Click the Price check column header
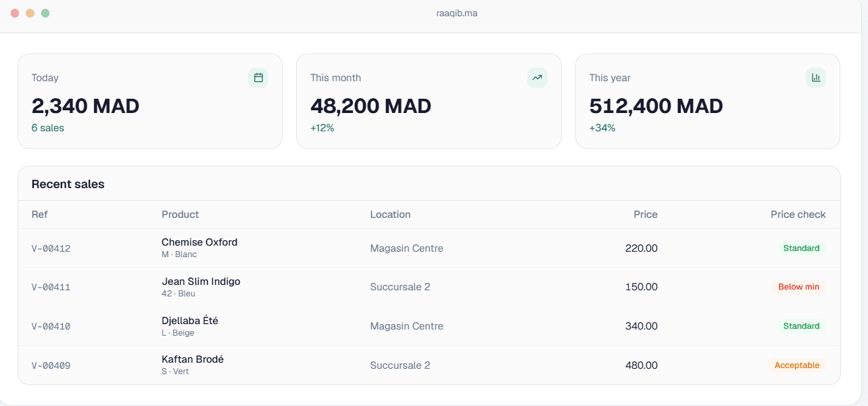 pyautogui.click(x=798, y=215)
